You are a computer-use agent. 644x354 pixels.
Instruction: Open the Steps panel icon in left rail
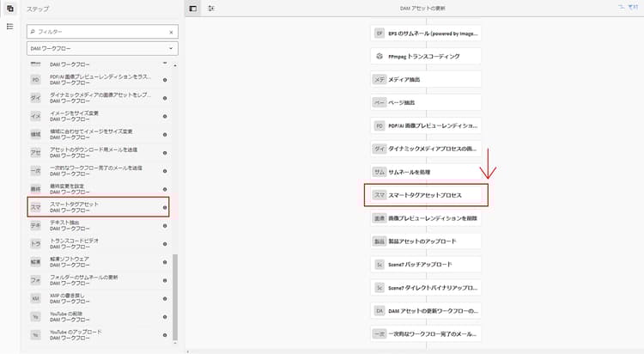[9, 9]
